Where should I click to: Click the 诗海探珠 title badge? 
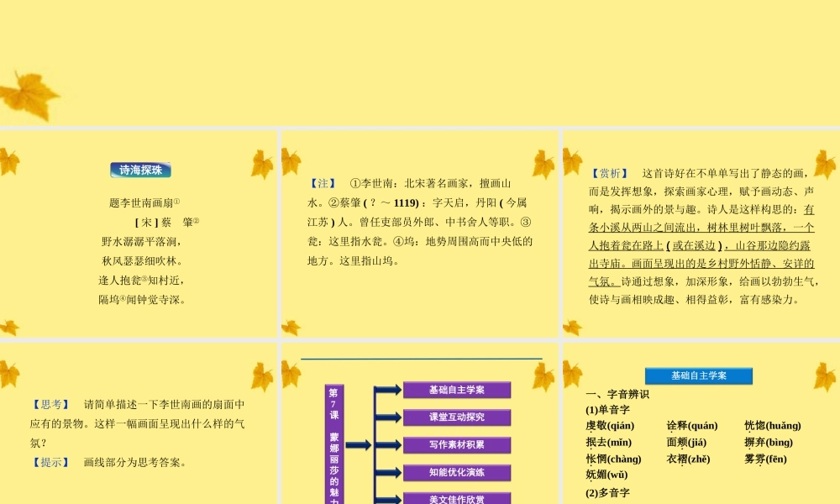(x=140, y=170)
